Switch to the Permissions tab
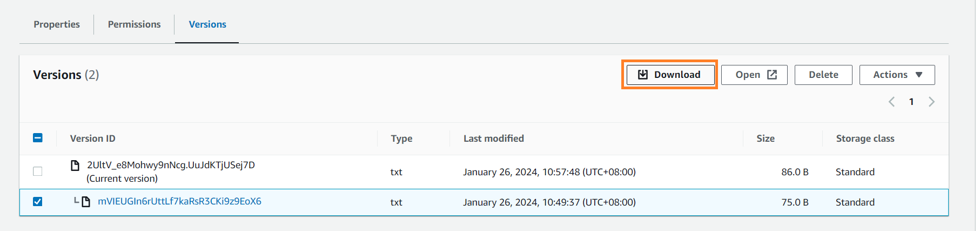The height and width of the screenshot is (231, 980). 134,24
